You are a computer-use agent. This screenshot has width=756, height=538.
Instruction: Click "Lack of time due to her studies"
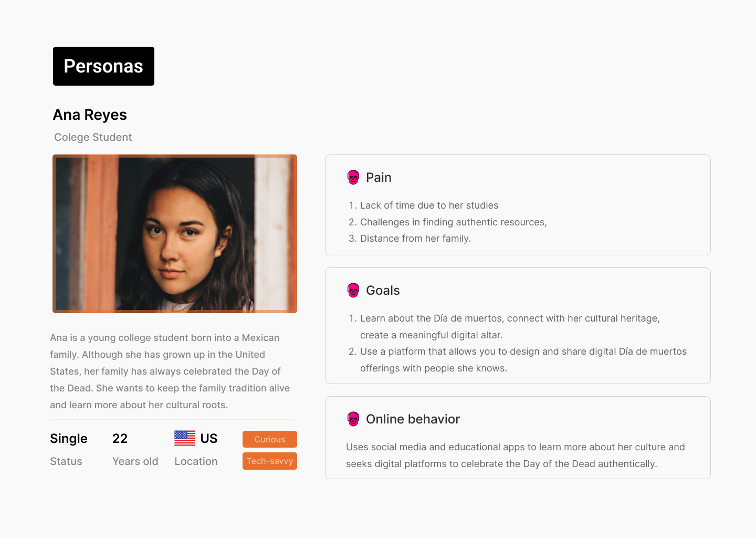click(429, 205)
